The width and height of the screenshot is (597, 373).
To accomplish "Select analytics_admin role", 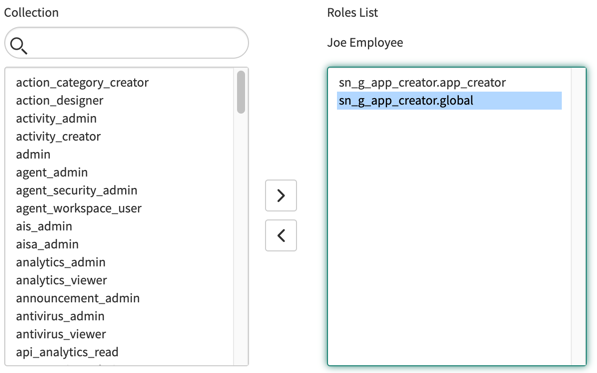I will (61, 262).
